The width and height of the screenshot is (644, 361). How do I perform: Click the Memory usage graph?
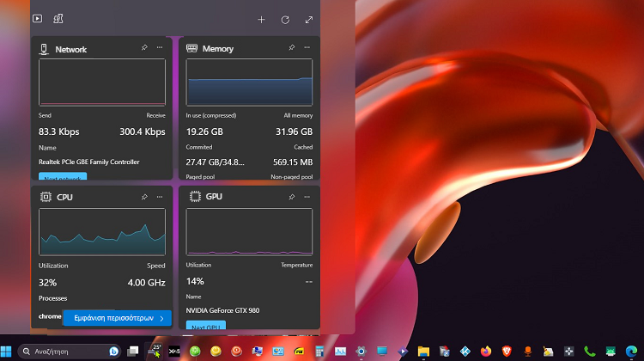pyautogui.click(x=249, y=83)
